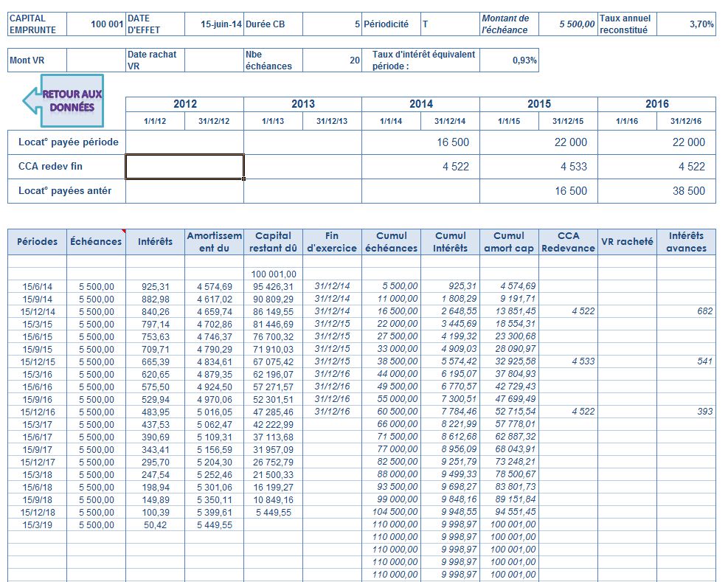This screenshot has width=728, height=582.
Task: Select taux annuel reconstitué 3,70%
Action: [686, 24]
